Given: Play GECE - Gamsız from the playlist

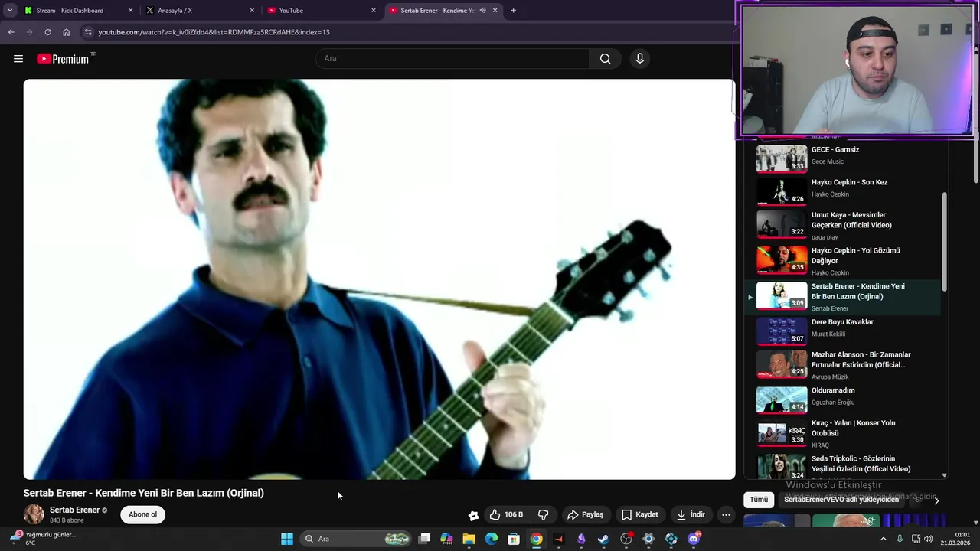Looking at the screenshot, I should click(842, 158).
